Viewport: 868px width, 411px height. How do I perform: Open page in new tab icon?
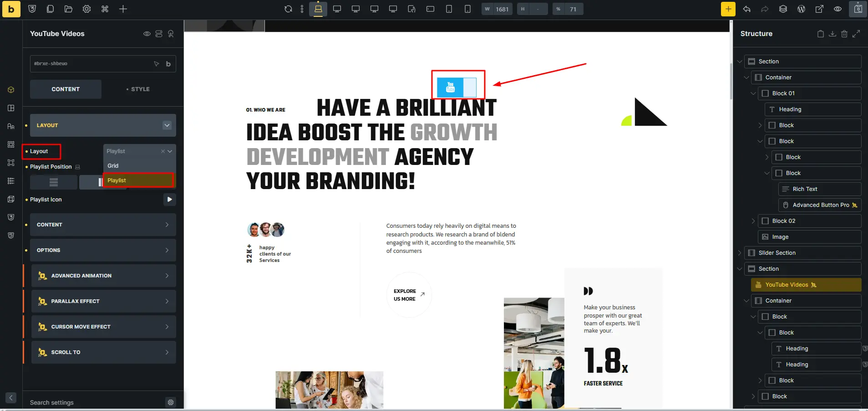click(819, 9)
